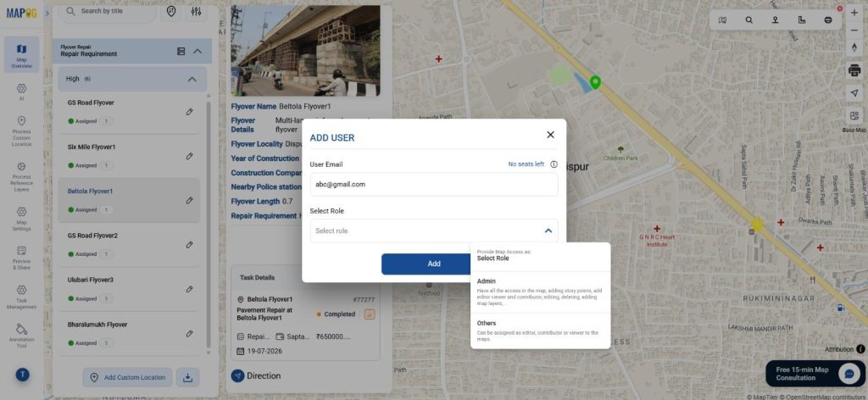Collapse the High priority group
This screenshot has width=868, height=400.
[x=192, y=79]
